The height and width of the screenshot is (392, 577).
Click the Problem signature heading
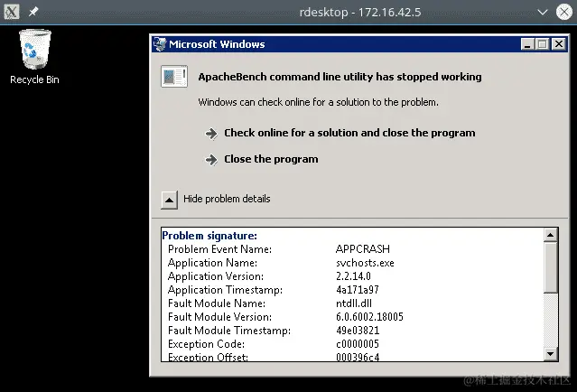tap(209, 236)
